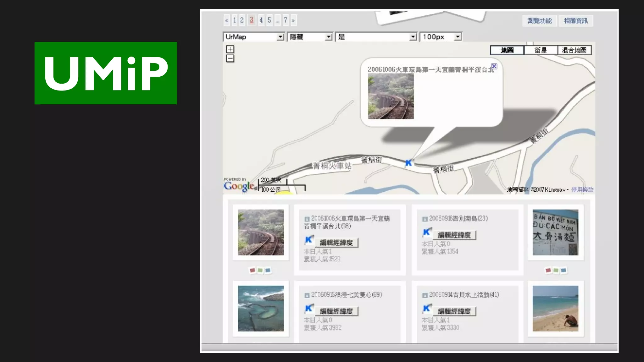Click the info icon beside 20060916 album title
644x362 pixels.
coord(425,219)
